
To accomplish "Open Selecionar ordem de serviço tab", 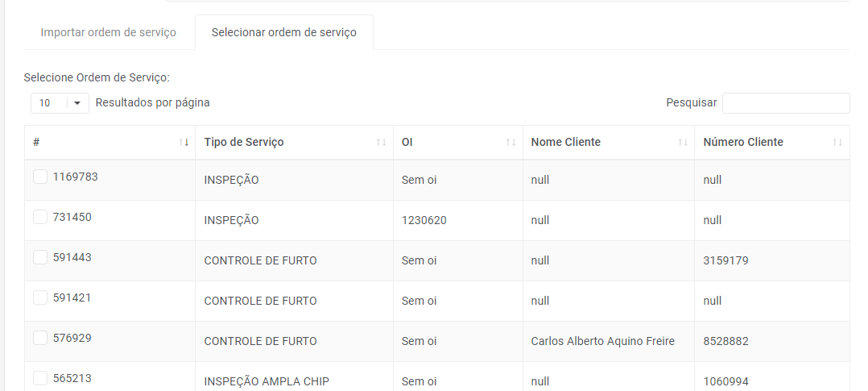I will pos(283,33).
